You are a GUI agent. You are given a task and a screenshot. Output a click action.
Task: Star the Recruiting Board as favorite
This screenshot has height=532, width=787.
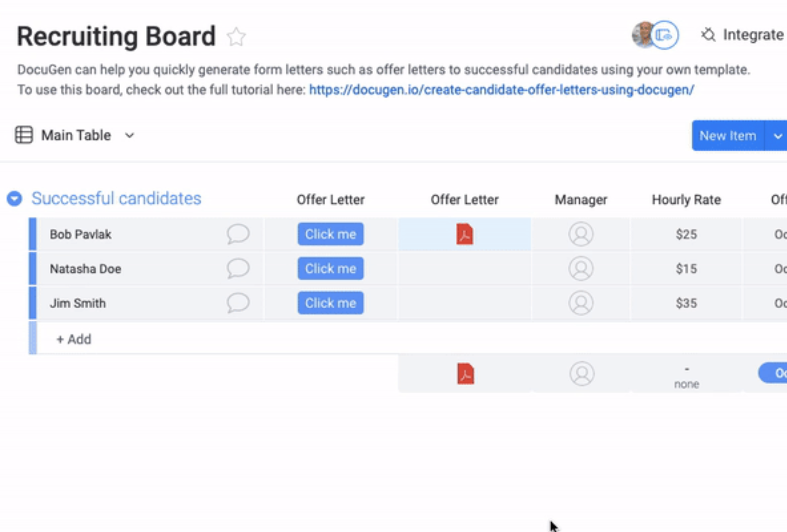[236, 37]
